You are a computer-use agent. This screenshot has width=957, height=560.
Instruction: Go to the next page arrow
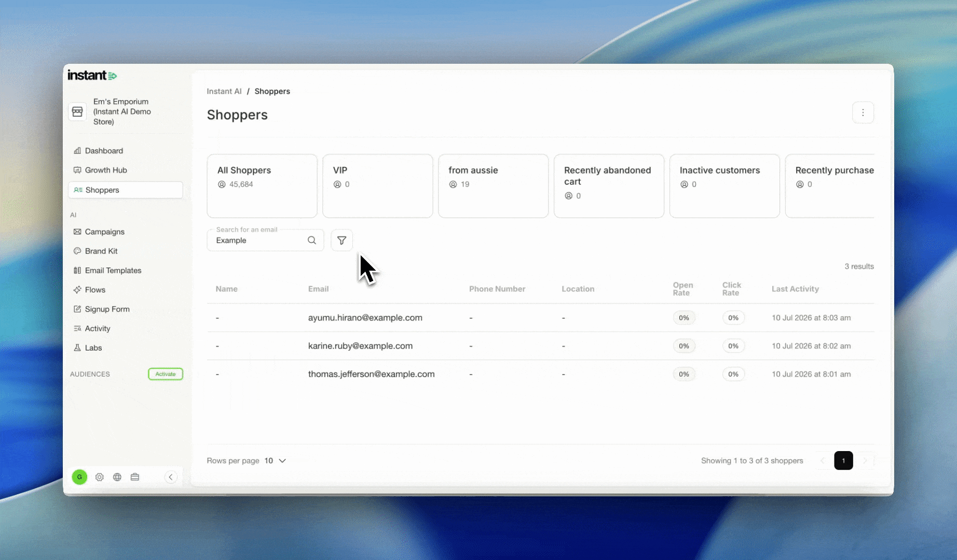click(x=865, y=460)
